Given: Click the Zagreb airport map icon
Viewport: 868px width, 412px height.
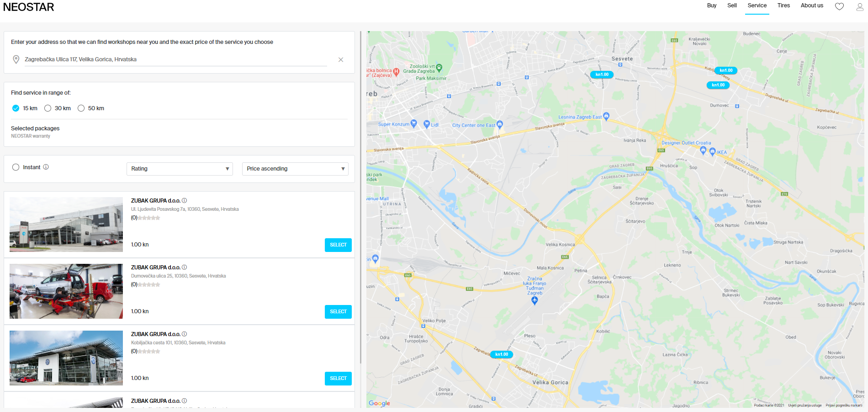Looking at the screenshot, I should (535, 300).
